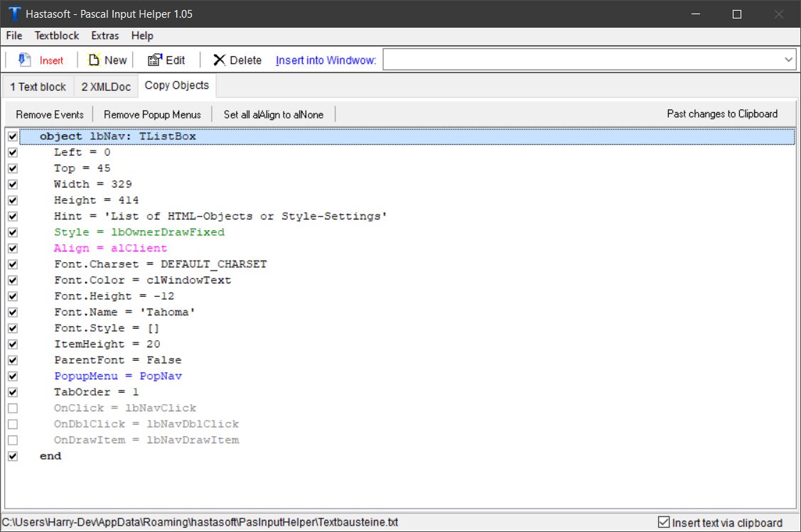
Task: Select the 'Hint = List of HTML-Objects' line
Action: pos(220,217)
